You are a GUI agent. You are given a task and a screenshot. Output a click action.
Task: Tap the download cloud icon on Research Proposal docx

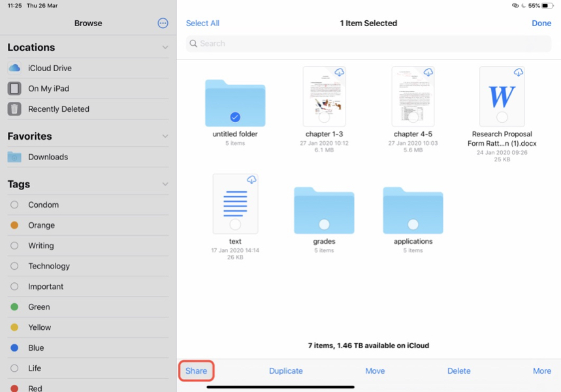[518, 73]
